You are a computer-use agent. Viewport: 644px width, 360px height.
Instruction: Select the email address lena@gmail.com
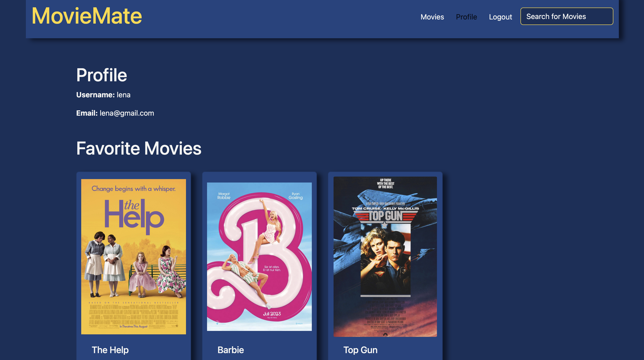[x=127, y=113]
